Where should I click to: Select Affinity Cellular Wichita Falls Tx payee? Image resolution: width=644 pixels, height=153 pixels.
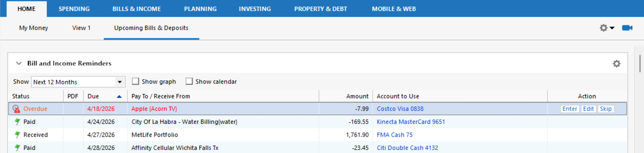pyautogui.click(x=175, y=148)
